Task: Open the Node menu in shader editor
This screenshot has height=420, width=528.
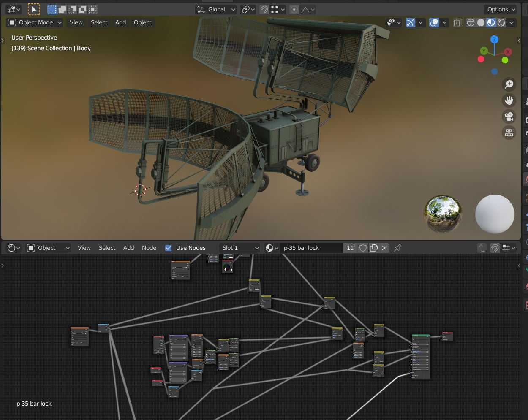Action: pos(149,248)
